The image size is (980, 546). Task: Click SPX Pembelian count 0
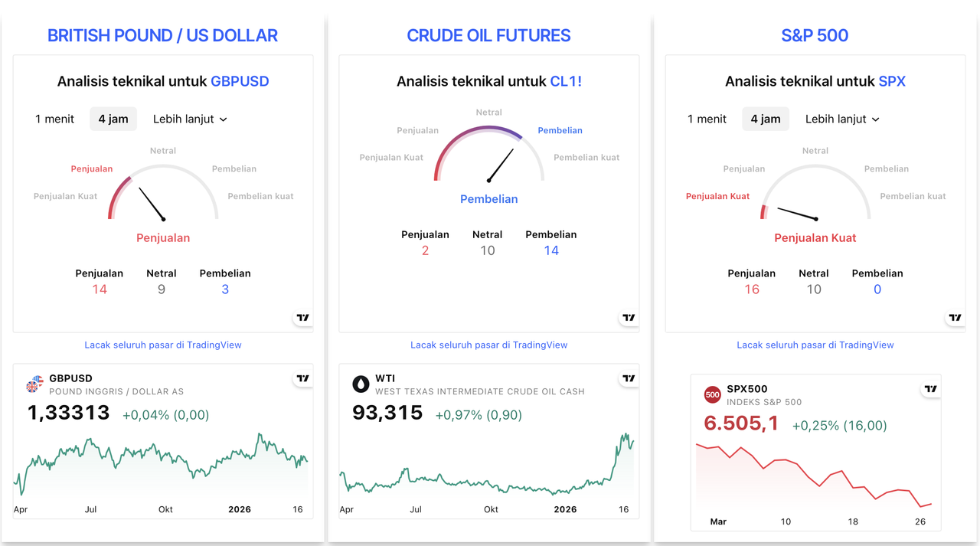click(x=877, y=289)
